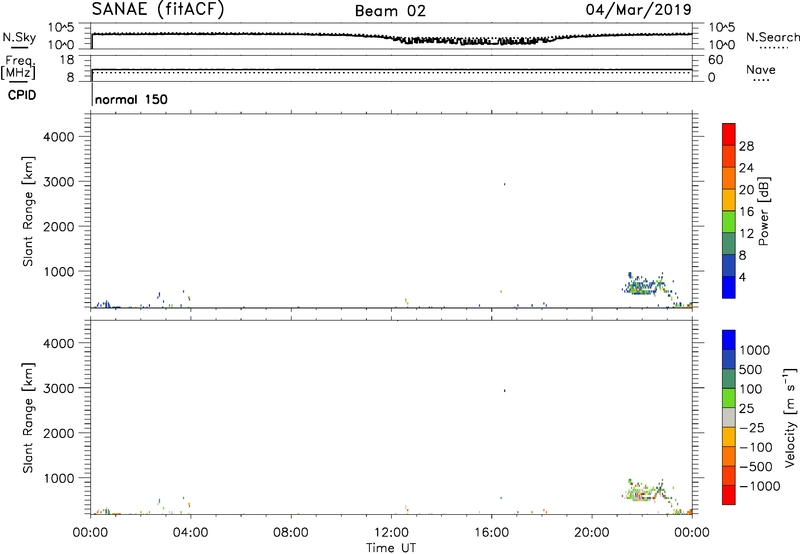This screenshot has width=800, height=554.
Task: Select the Beam 02 label
Action: [390, 11]
